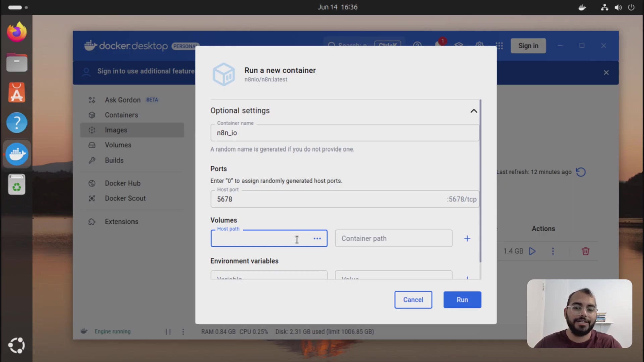Viewport: 644px width, 362px height.
Task: Click the Docker Hub globe icon
Action: pyautogui.click(x=92, y=183)
